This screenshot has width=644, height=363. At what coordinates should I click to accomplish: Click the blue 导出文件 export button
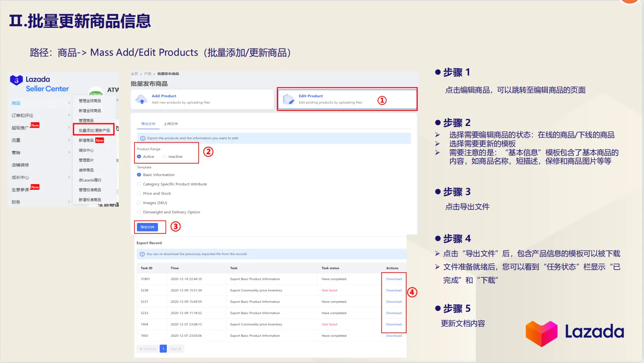(x=147, y=227)
